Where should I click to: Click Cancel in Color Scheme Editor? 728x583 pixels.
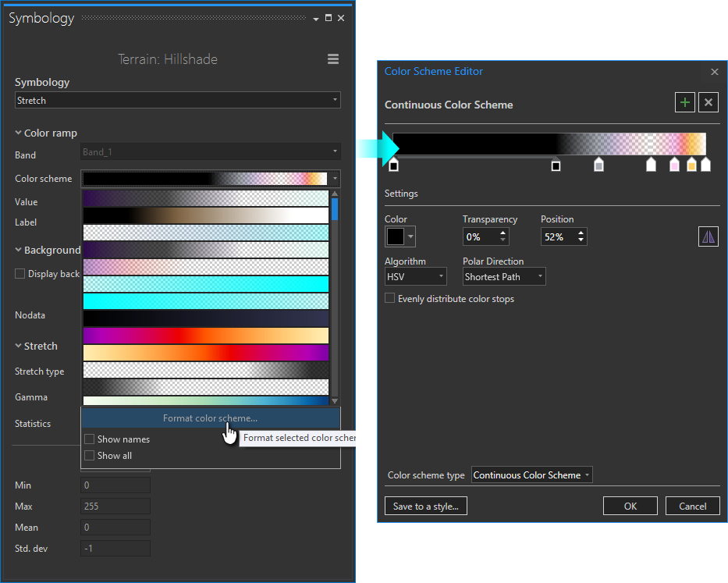pyautogui.click(x=692, y=506)
